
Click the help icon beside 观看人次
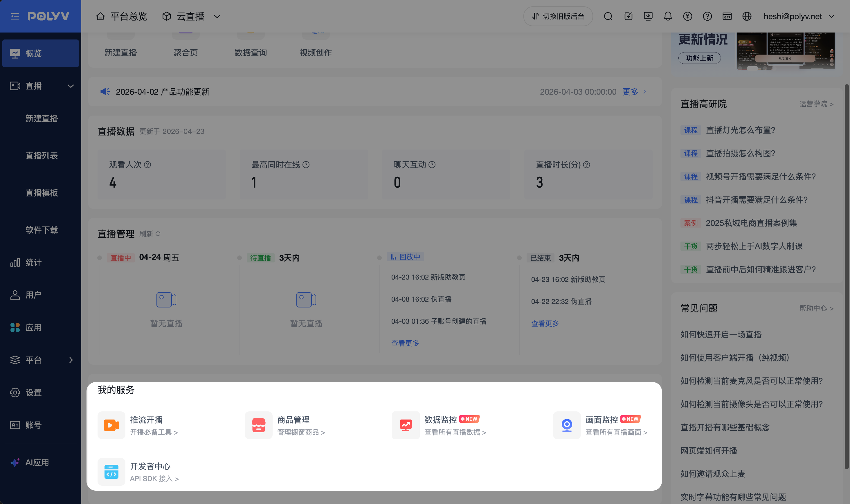pyautogui.click(x=147, y=165)
